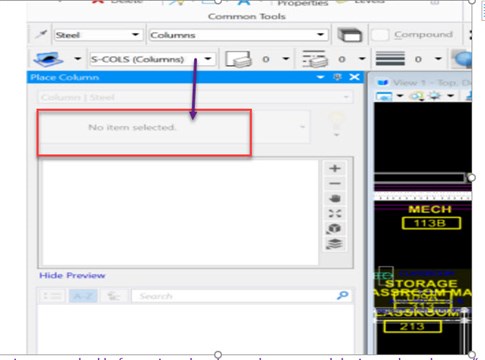Viewport: 485px width, 360px height.
Task: Click the 3D cube view icon in preview
Action: click(335, 229)
